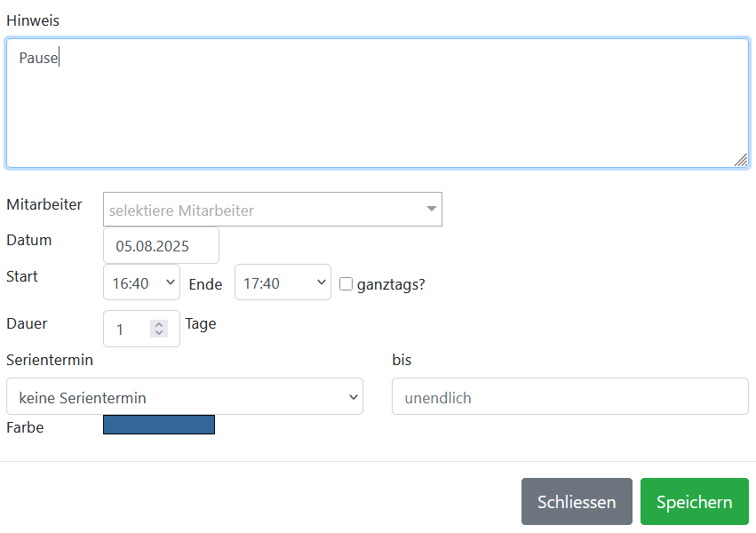
Task: Click the Serientermin label
Action: pos(50,360)
